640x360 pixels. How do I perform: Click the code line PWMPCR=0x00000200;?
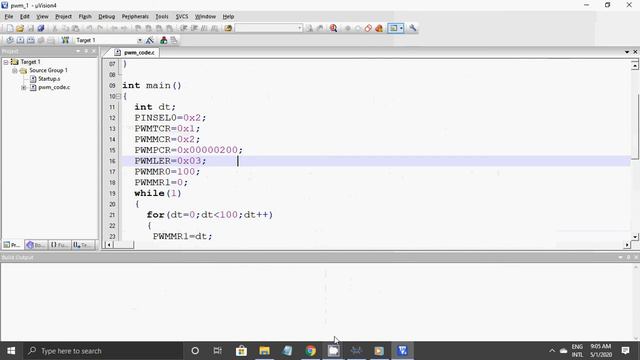(189, 150)
